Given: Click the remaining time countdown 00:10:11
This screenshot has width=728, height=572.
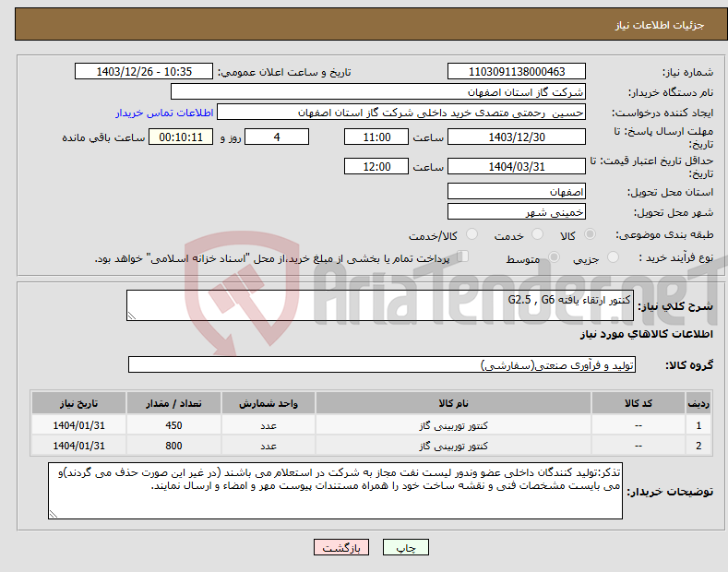Looking at the screenshot, I should (x=181, y=137).
